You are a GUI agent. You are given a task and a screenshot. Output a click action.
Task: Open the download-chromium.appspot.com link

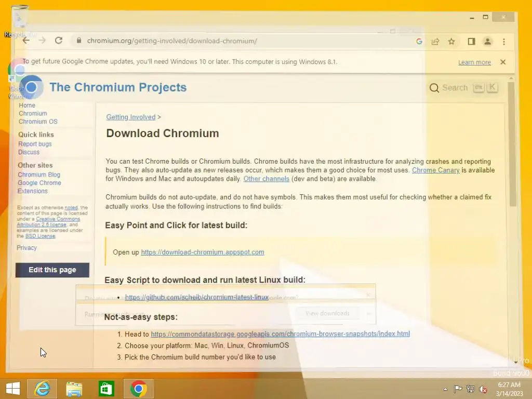(203, 252)
